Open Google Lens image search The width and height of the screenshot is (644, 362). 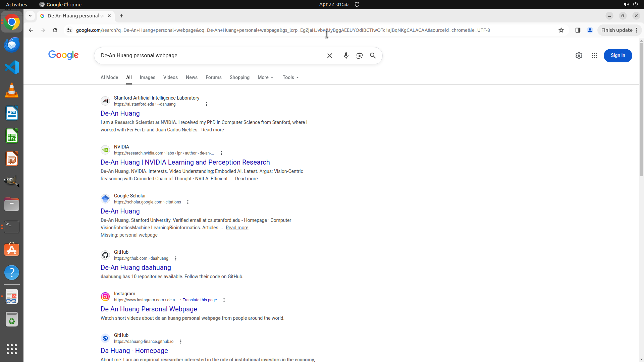359,56
